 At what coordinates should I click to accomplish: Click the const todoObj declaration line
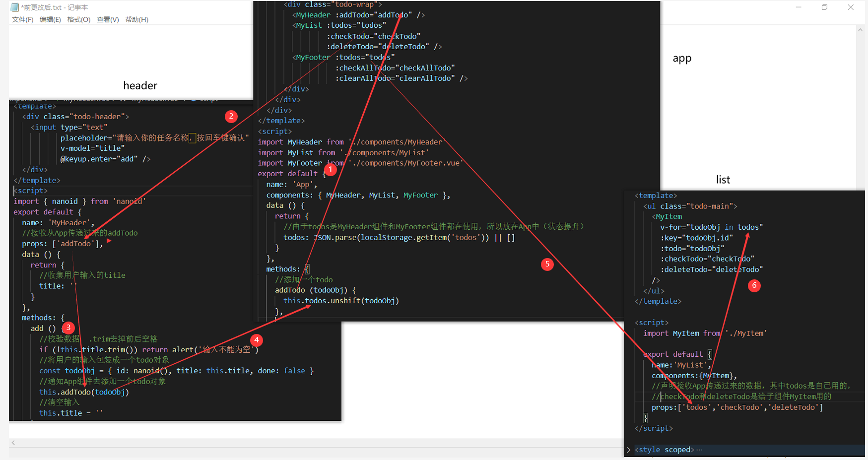pos(176,371)
